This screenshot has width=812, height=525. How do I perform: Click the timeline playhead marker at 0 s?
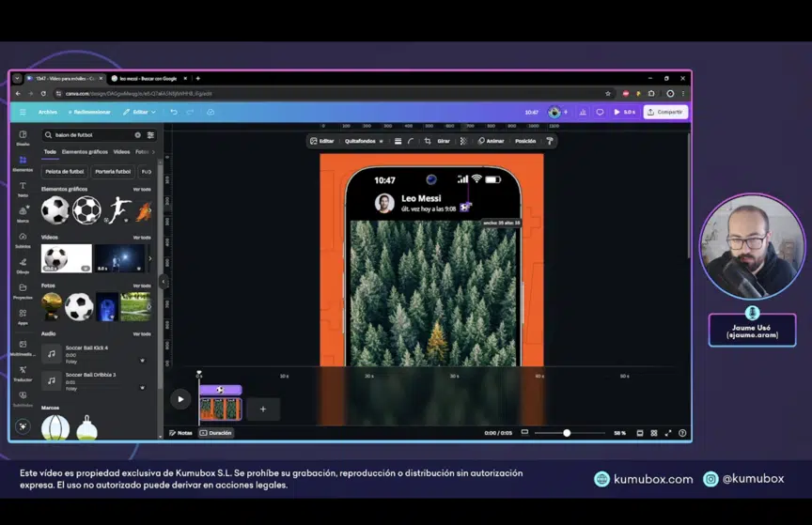point(199,374)
